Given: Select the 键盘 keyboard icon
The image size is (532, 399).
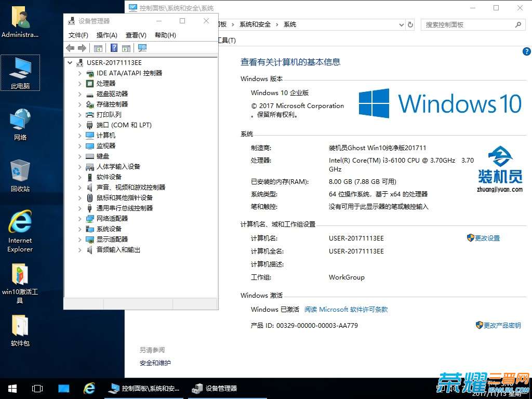Looking at the screenshot, I should click(x=90, y=156).
